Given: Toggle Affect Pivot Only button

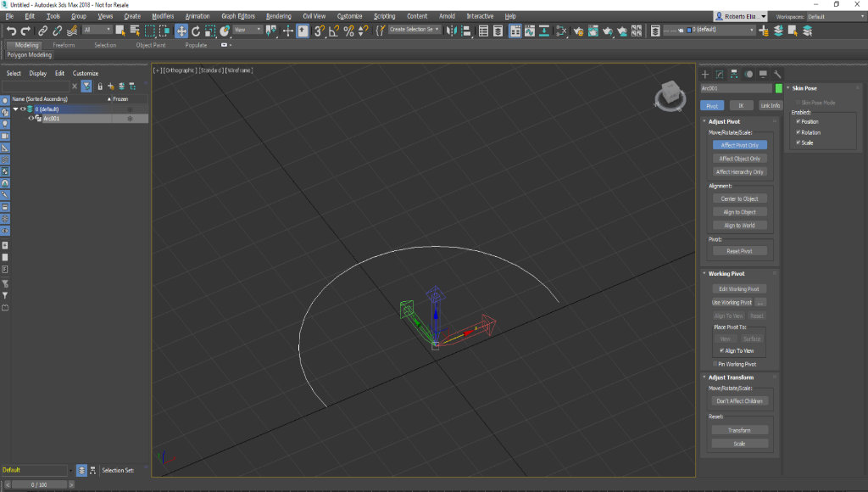Looking at the screenshot, I should tap(739, 145).
